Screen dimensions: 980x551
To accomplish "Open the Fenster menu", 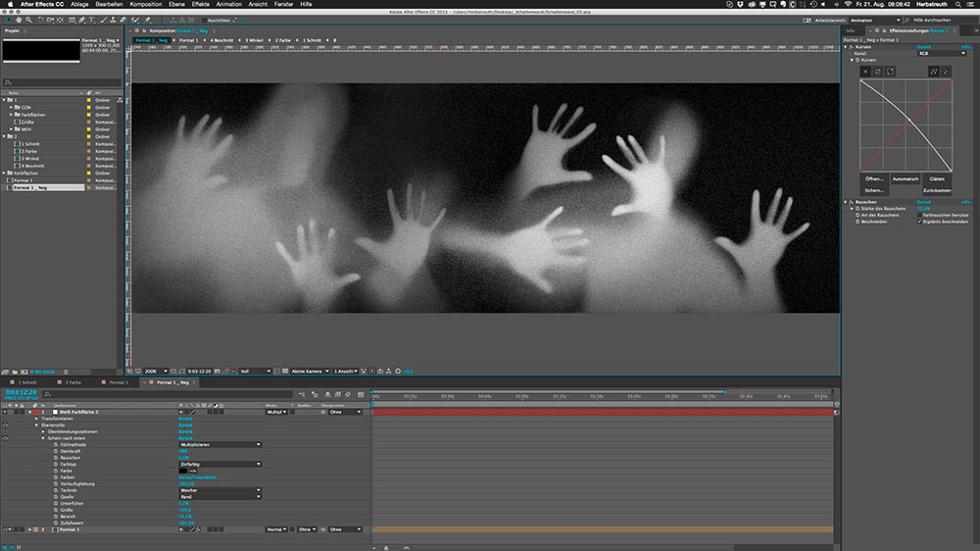I will 283,4.
